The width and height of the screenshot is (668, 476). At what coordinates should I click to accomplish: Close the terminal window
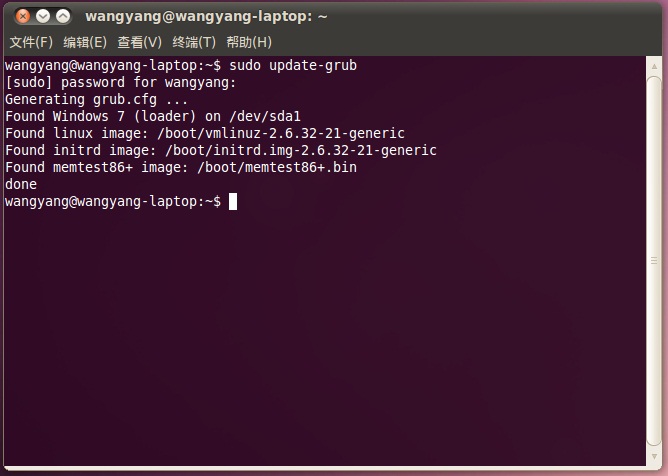23,16
